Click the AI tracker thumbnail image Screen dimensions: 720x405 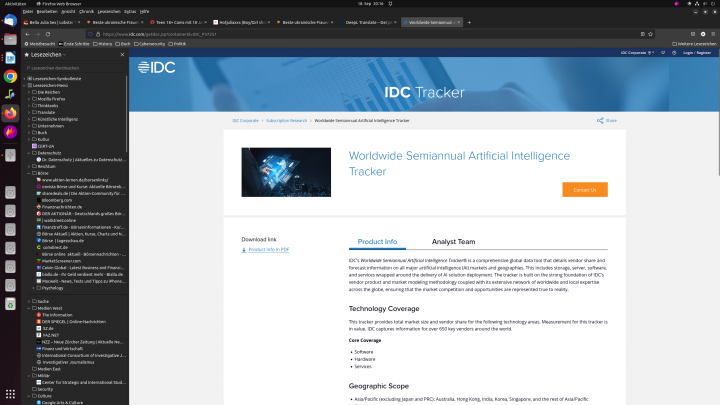click(286, 172)
